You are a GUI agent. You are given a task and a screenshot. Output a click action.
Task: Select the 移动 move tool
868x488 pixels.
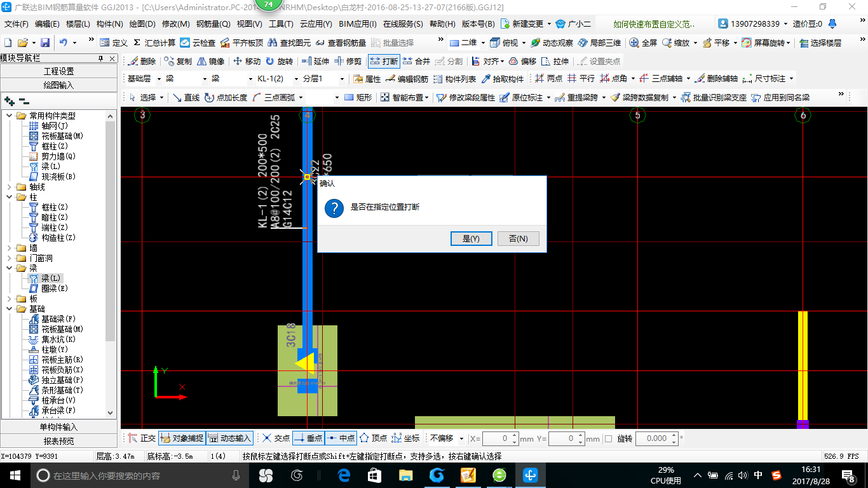[247, 62]
